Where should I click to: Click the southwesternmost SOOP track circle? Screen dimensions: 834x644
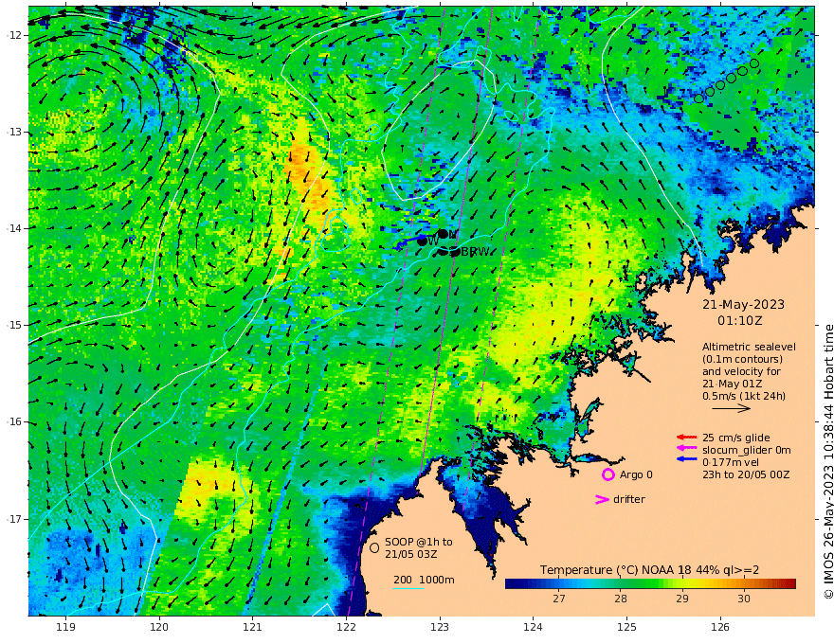click(x=698, y=98)
